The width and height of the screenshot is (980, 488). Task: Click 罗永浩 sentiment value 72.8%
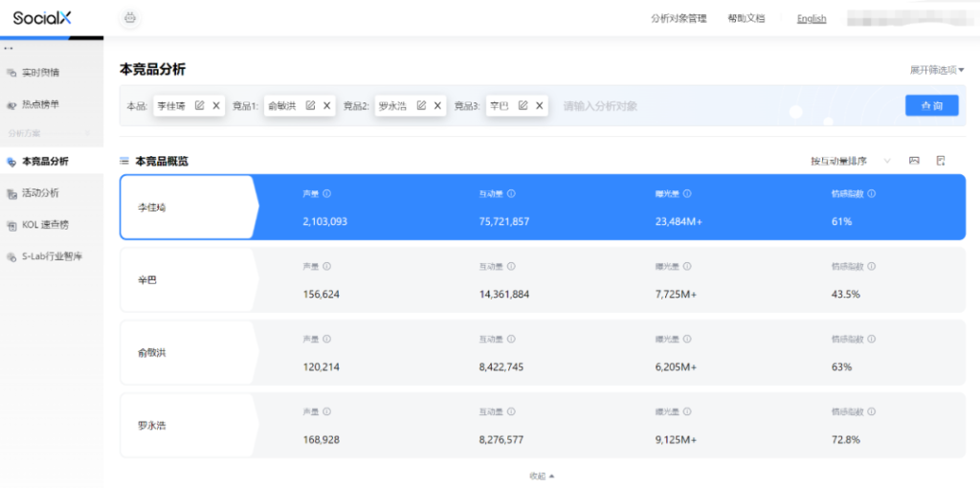pyautogui.click(x=846, y=439)
